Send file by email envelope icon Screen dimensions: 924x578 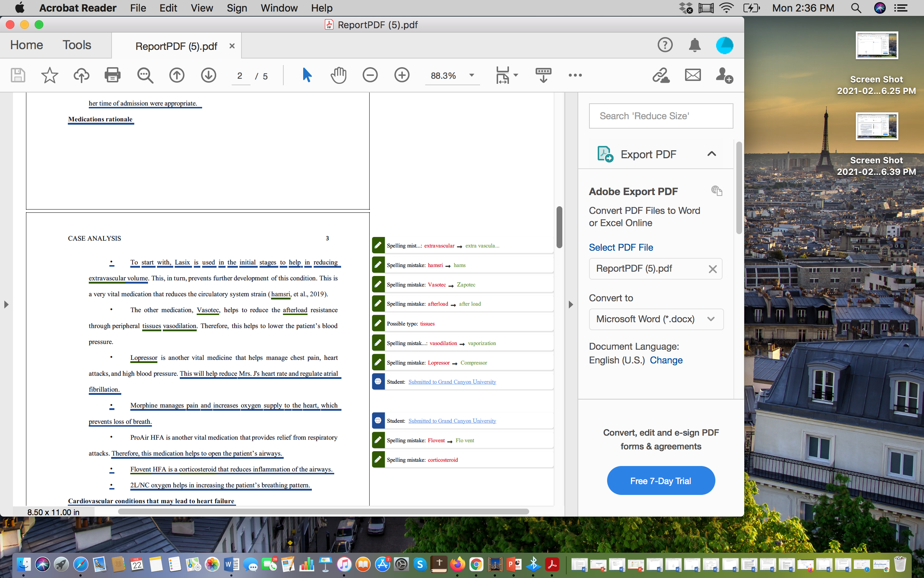coord(693,75)
